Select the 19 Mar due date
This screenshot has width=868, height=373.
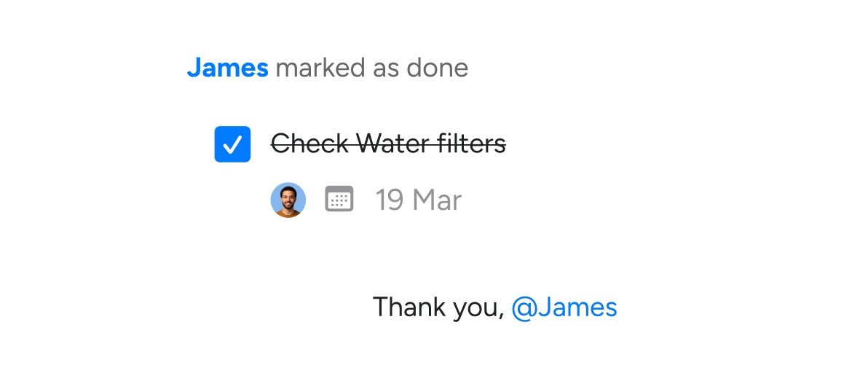click(x=419, y=200)
